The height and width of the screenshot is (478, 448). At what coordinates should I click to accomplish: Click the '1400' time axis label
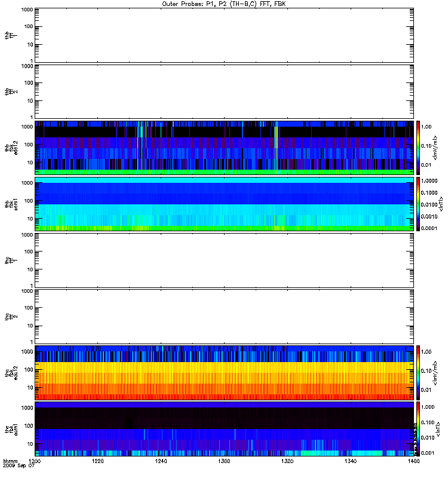pyautogui.click(x=413, y=461)
